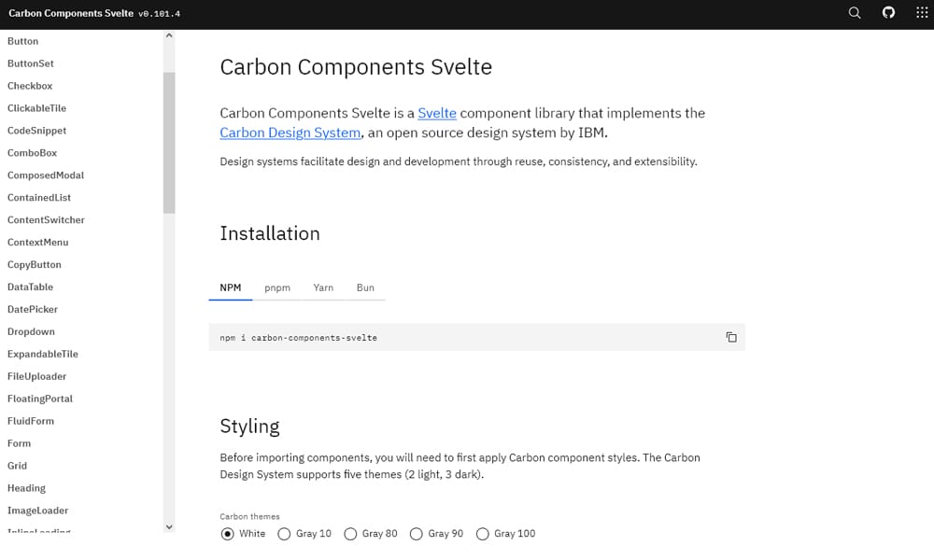
Task: Open the app switcher grid icon
Action: 922,13
